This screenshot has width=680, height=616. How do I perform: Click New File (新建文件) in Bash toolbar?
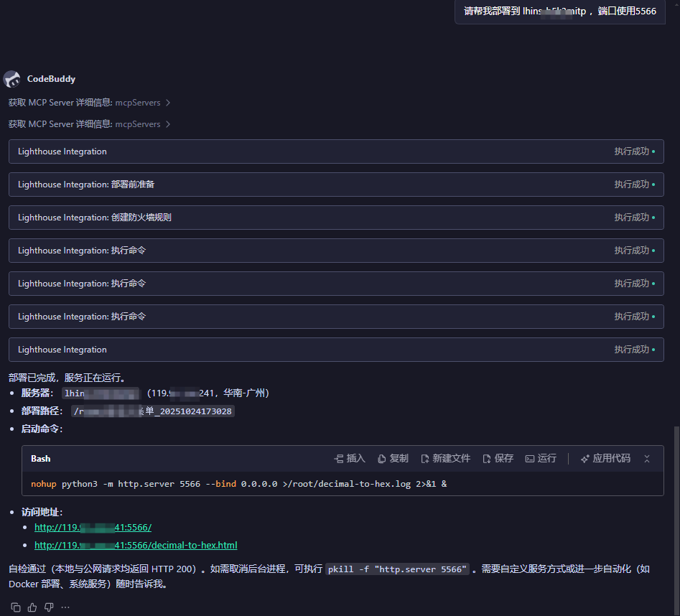[445, 459]
